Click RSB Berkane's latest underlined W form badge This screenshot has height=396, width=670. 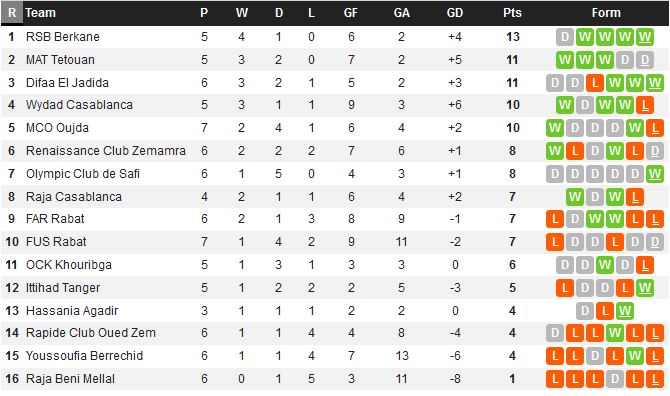(x=645, y=37)
